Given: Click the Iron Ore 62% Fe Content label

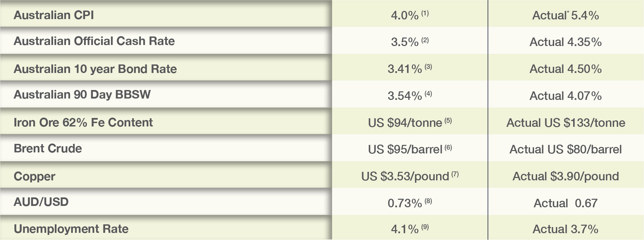Looking at the screenshot, I should [83, 122].
